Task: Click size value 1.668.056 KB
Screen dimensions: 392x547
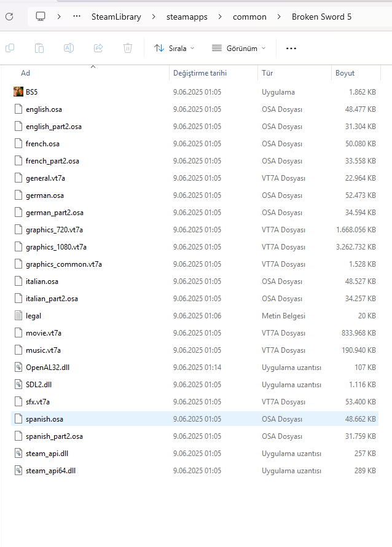Action: pyautogui.click(x=356, y=229)
